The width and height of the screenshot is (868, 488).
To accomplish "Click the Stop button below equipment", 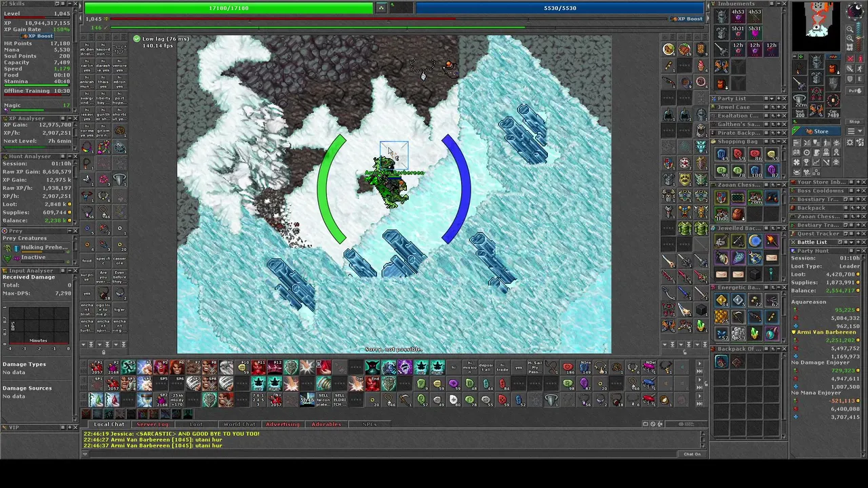I will pos(854,121).
